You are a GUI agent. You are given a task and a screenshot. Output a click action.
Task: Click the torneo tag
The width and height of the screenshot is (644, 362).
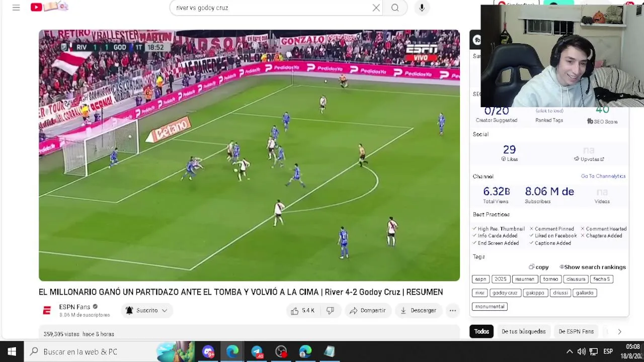tap(550, 279)
